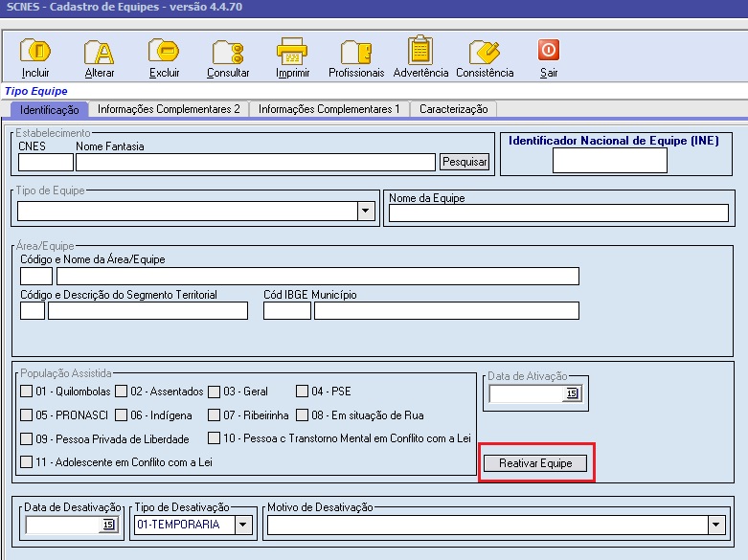Expand the Motivo de Desativação dropdown
The height and width of the screenshot is (560, 748).
point(715,525)
